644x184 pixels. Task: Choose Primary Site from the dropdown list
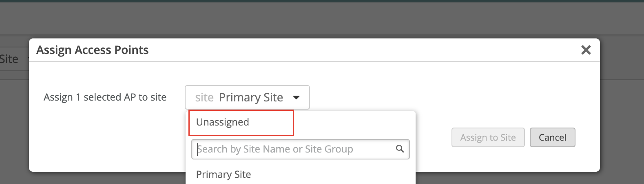[224, 175]
